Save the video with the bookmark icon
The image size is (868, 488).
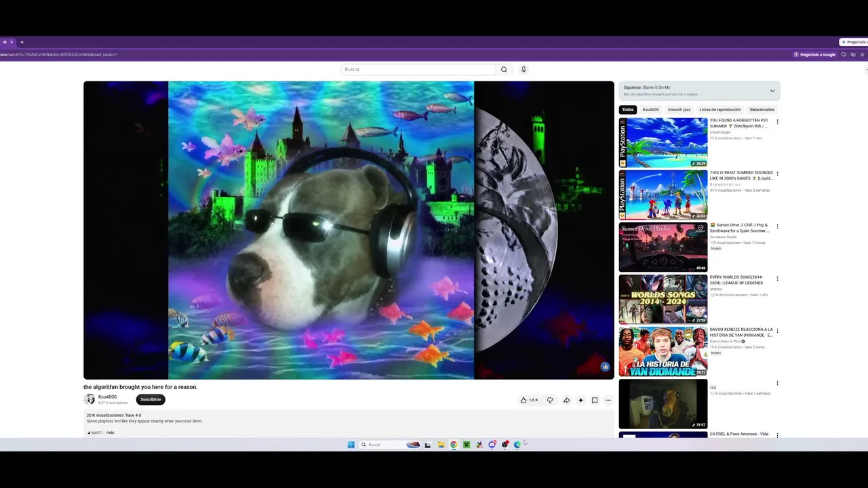pyautogui.click(x=595, y=400)
